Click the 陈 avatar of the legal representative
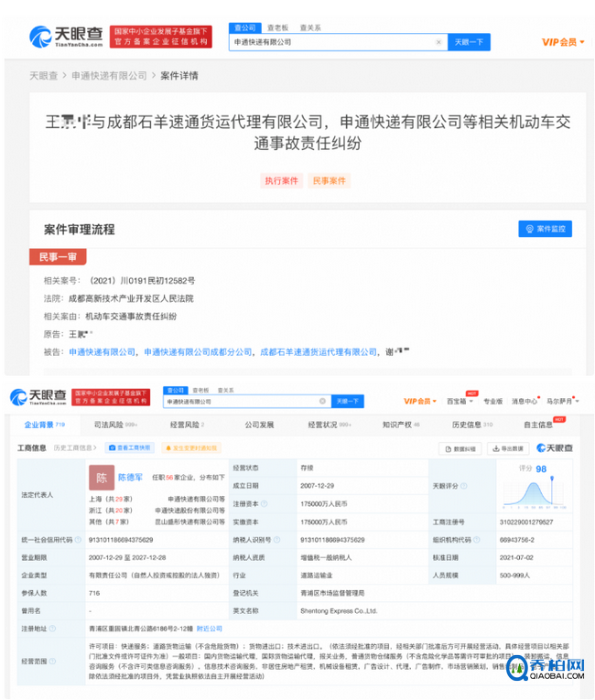 click(102, 478)
